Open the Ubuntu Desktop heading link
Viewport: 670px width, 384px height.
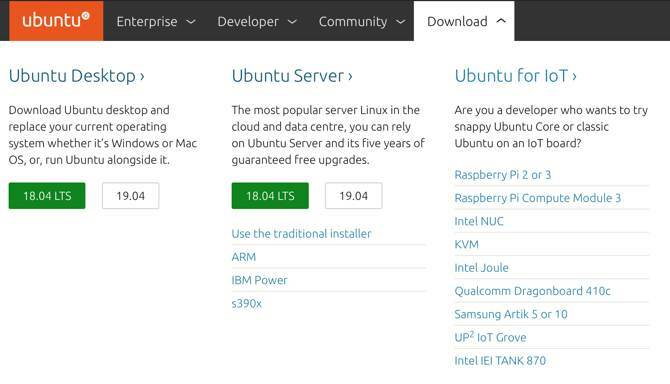pos(76,76)
